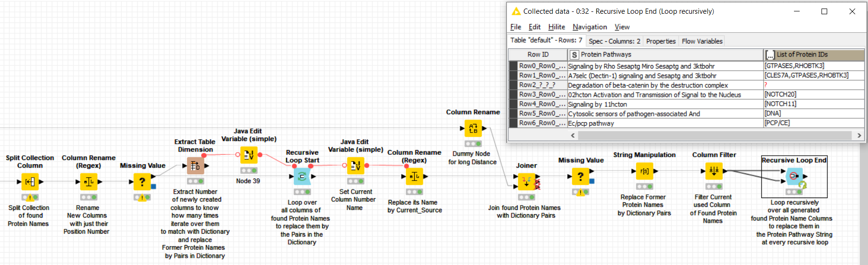Click the blue flow variable port on the first Missing Value node

[x=153, y=187]
